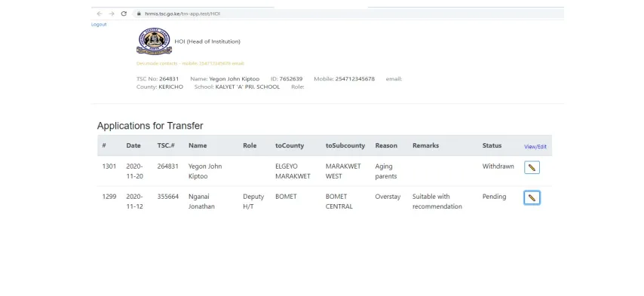This screenshot has width=644, height=296.
Task: Click the Withdrawn status cell
Action: click(498, 166)
